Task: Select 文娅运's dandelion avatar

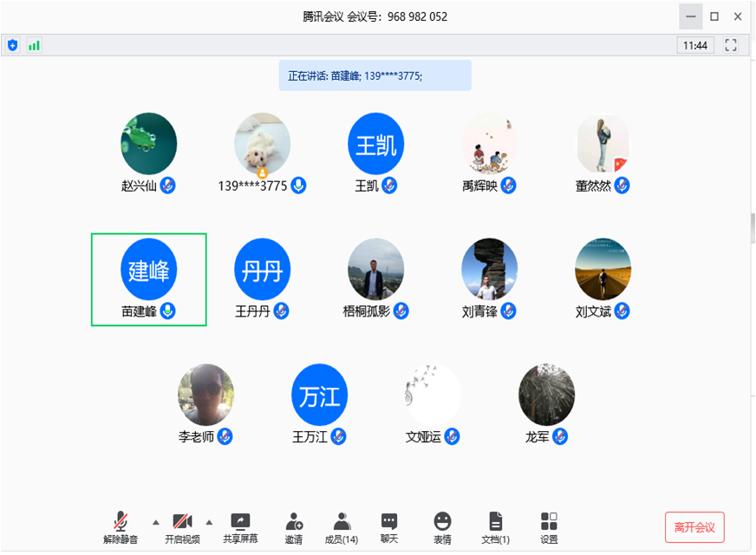Action: point(433,395)
